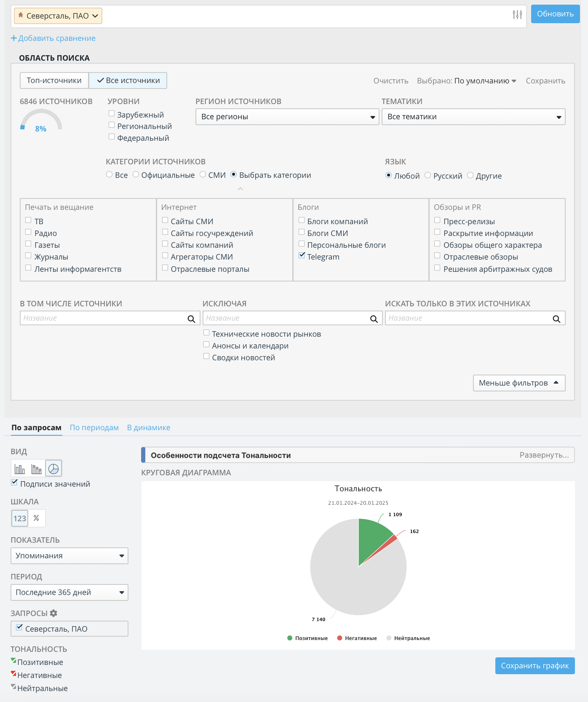Viewport: 588px width, 702px height.
Task: Switch scale to absolute numbers 123
Action: 20,518
